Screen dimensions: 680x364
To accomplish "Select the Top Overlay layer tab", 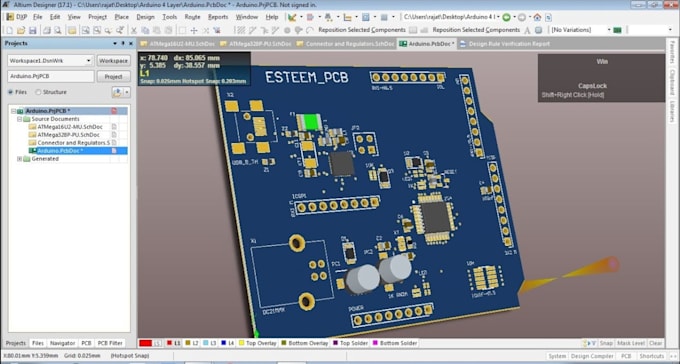I will pyautogui.click(x=258, y=343).
